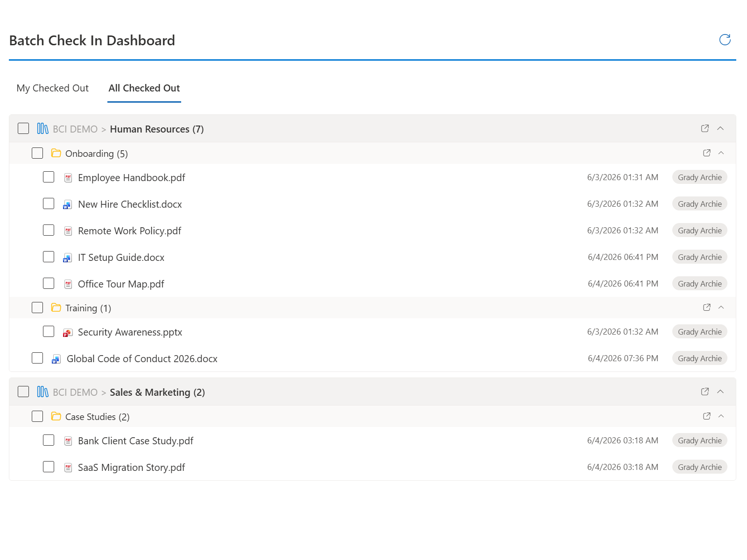Click Grady Archie badge for Employee Handbook
Image resolution: width=747 pixels, height=560 pixels.
click(699, 177)
